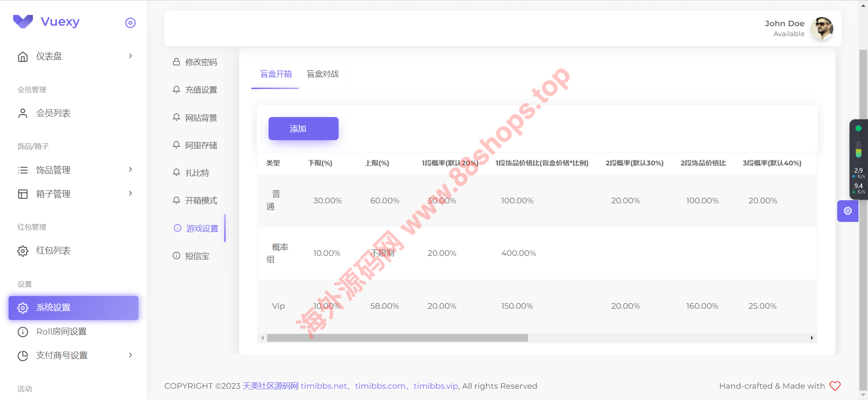The image size is (868, 400).
Task: Click the info icon beside Roll房间设置
Action: click(x=23, y=332)
